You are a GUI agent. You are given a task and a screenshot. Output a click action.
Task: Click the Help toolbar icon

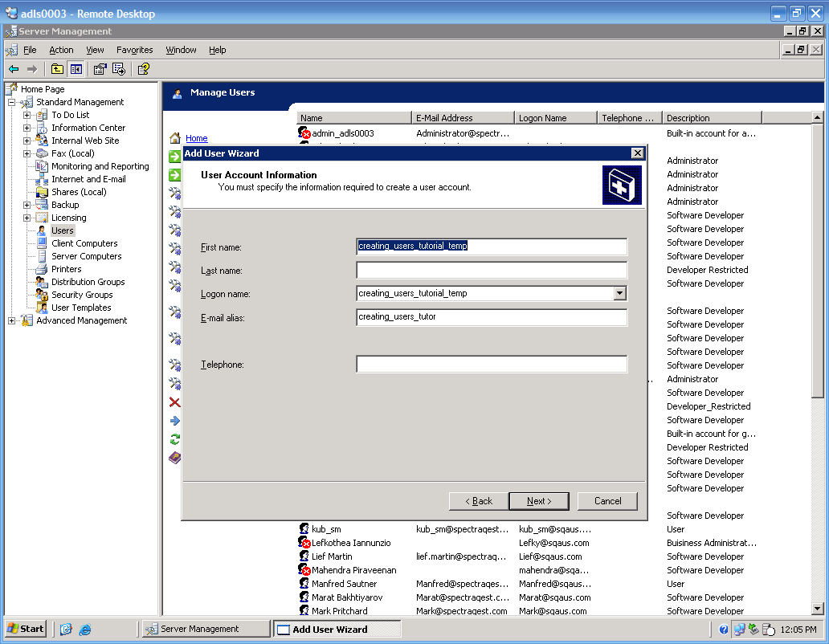pyautogui.click(x=144, y=69)
